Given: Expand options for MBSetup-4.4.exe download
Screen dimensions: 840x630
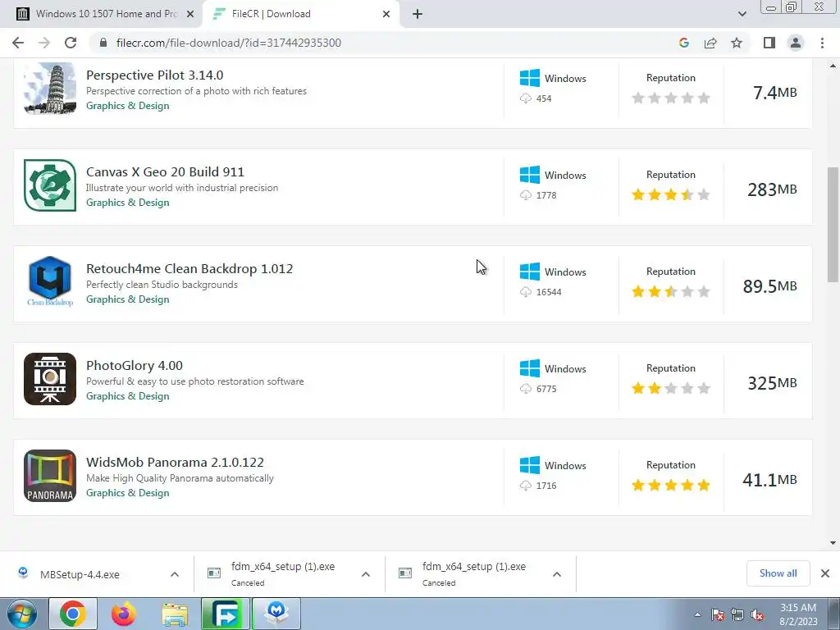Looking at the screenshot, I should click(175, 574).
